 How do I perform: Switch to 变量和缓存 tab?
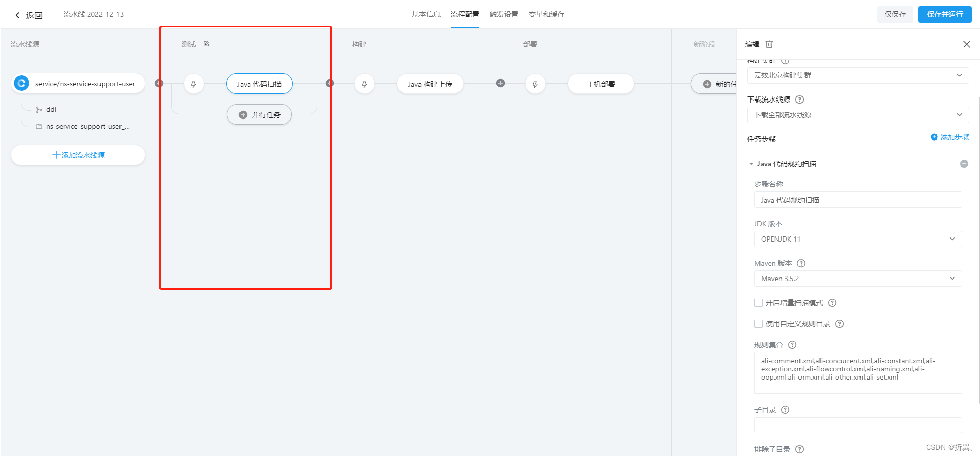click(x=547, y=14)
